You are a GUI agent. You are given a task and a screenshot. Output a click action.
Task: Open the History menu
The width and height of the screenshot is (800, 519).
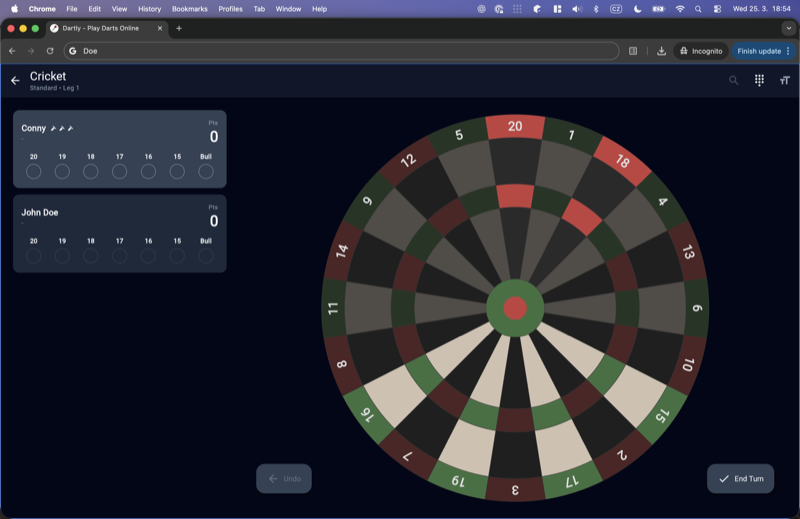[149, 9]
